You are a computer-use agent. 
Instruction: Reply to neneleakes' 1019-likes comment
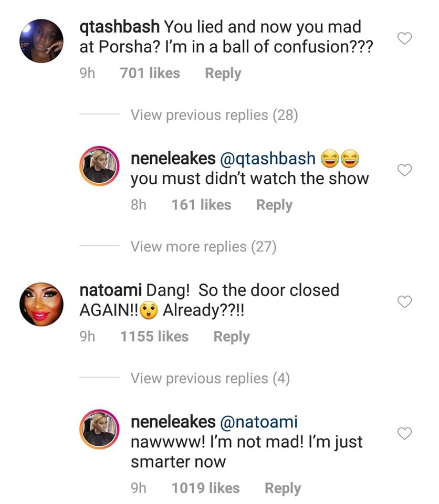pyautogui.click(x=283, y=488)
